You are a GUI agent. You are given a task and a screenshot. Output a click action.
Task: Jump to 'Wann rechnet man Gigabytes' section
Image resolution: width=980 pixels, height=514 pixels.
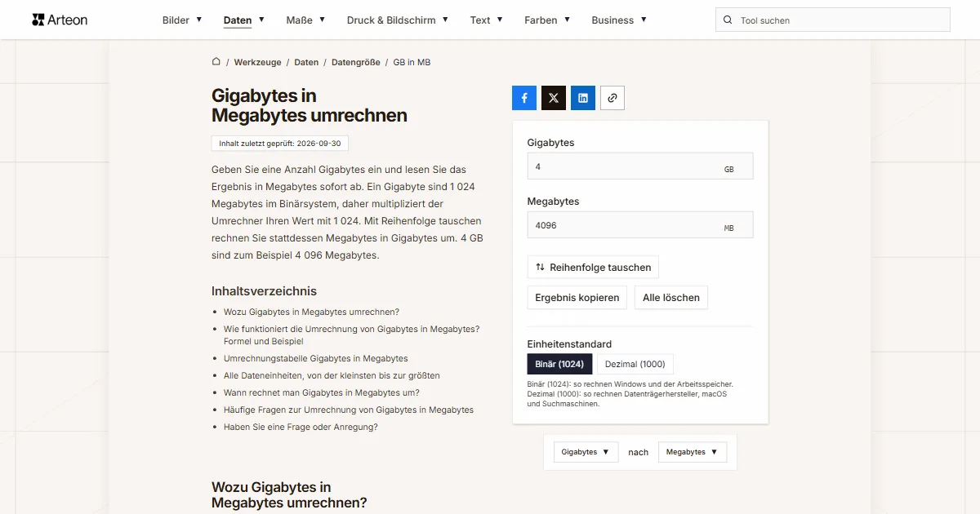322,392
